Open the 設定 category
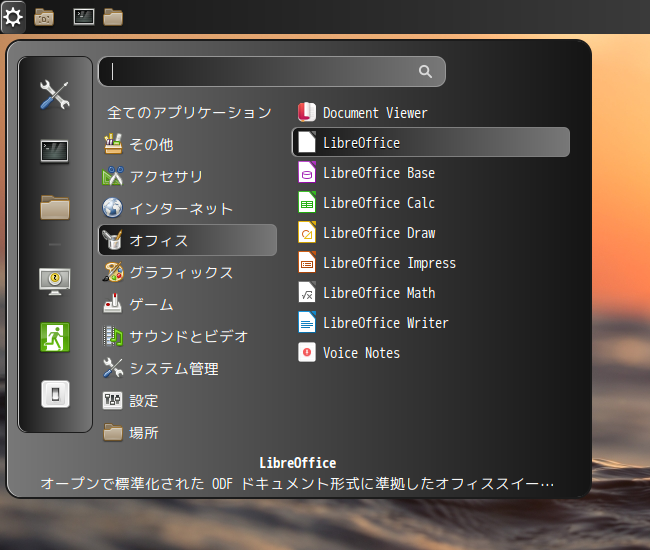 coord(187,400)
